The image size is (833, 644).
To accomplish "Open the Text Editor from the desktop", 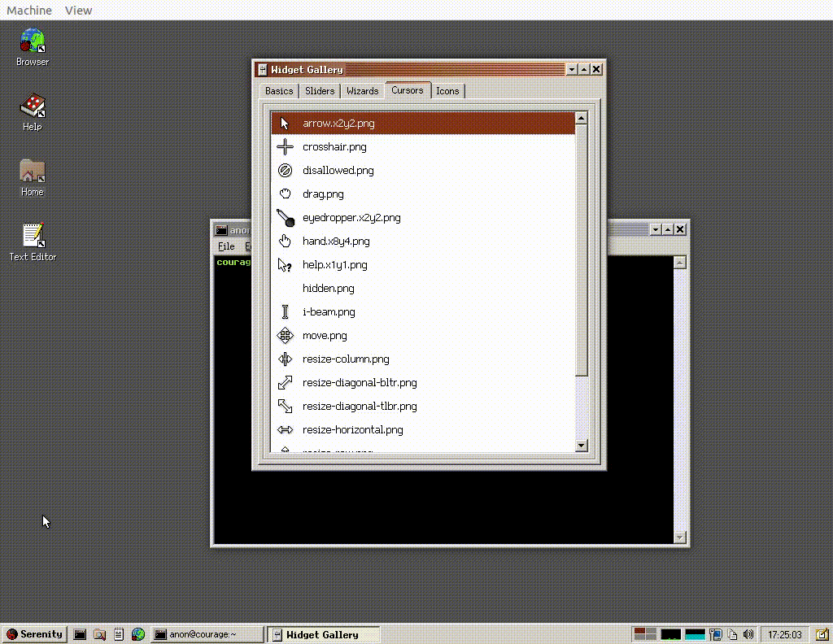I will tap(32, 235).
